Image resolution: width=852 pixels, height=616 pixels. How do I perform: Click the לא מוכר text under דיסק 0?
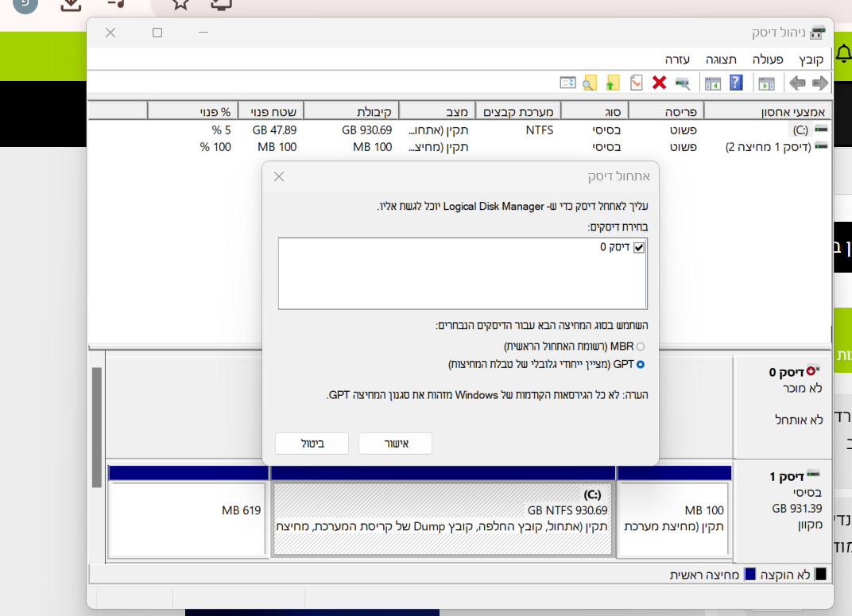[802, 388]
